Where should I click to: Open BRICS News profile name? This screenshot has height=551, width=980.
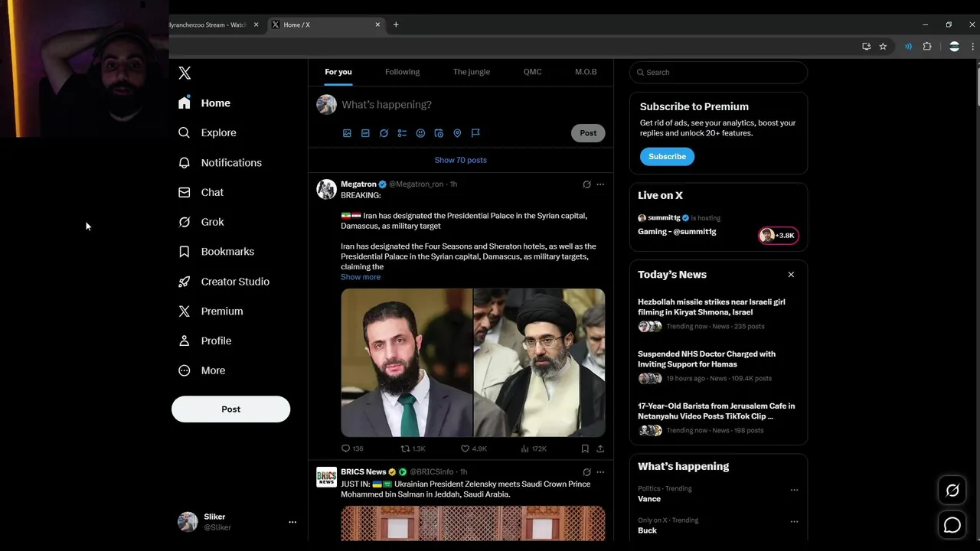coord(363,471)
